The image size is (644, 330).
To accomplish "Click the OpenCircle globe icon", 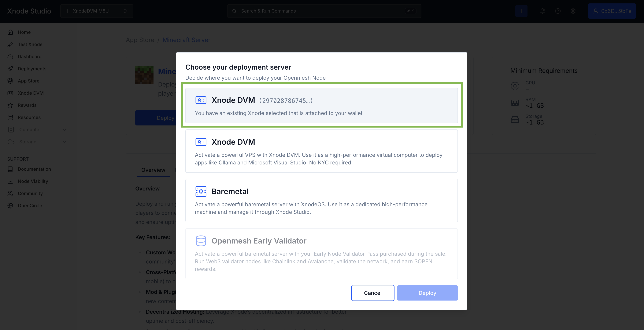I will (x=10, y=205).
